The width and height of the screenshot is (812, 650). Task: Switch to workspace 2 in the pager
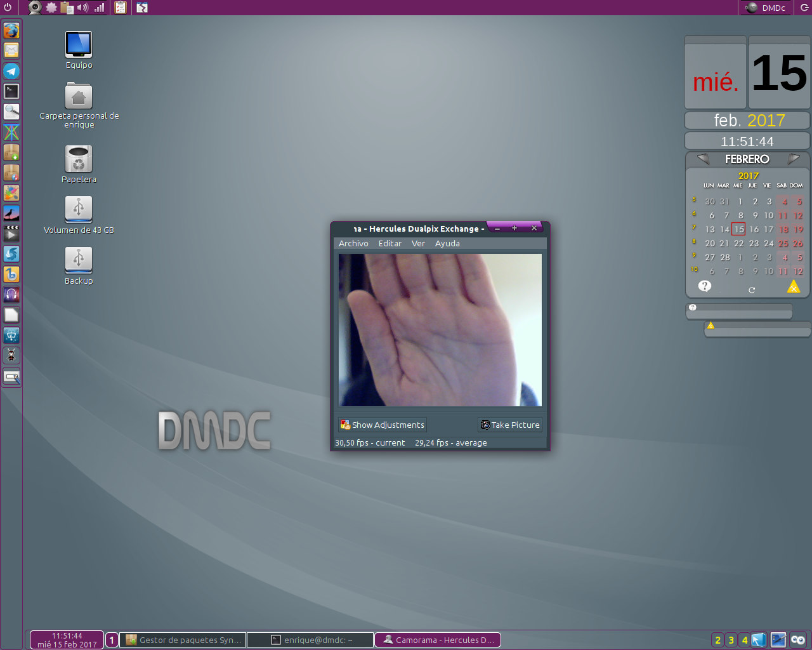coord(718,640)
